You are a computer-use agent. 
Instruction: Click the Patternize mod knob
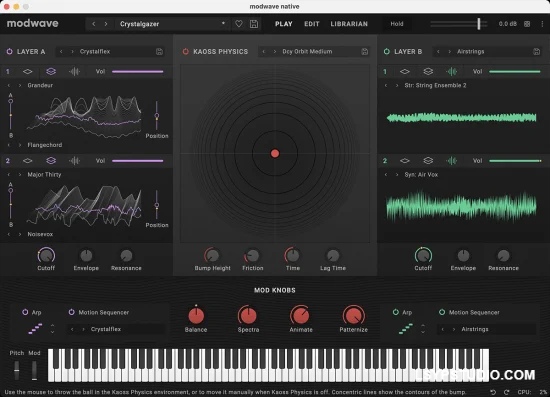pos(354,315)
